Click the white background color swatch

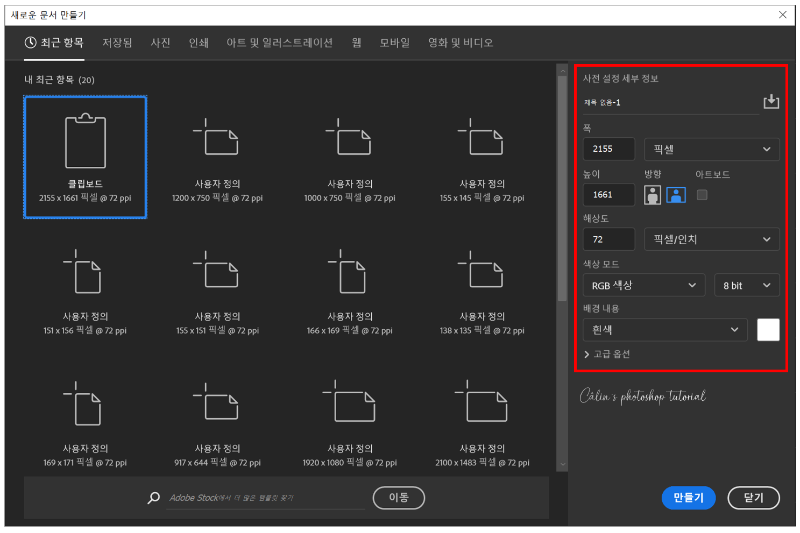point(768,329)
